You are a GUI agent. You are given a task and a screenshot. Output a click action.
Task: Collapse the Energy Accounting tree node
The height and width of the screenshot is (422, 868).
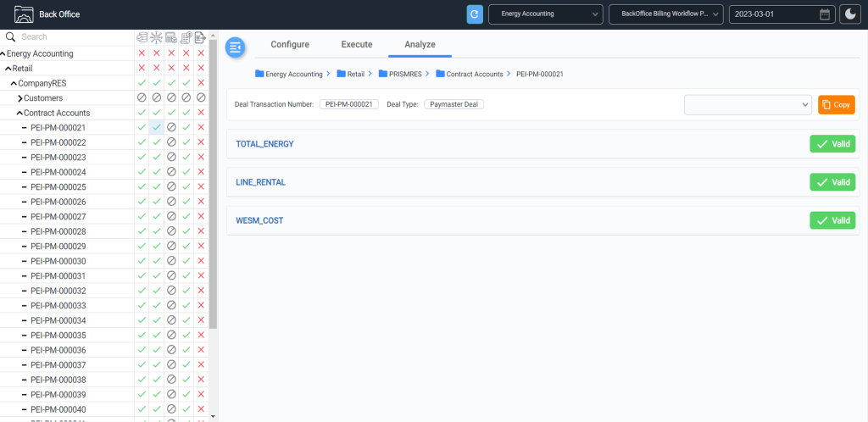point(3,53)
